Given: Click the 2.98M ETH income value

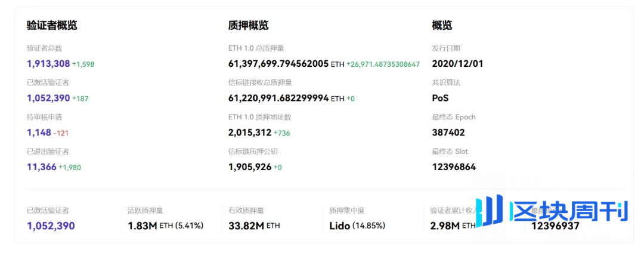Looking at the screenshot, I should tap(453, 226).
